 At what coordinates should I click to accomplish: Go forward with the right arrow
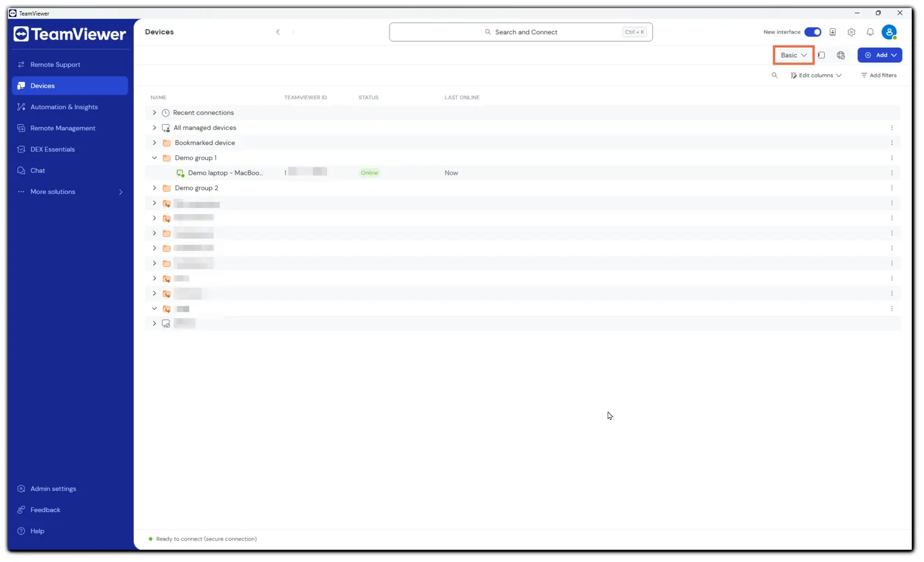pos(293,32)
